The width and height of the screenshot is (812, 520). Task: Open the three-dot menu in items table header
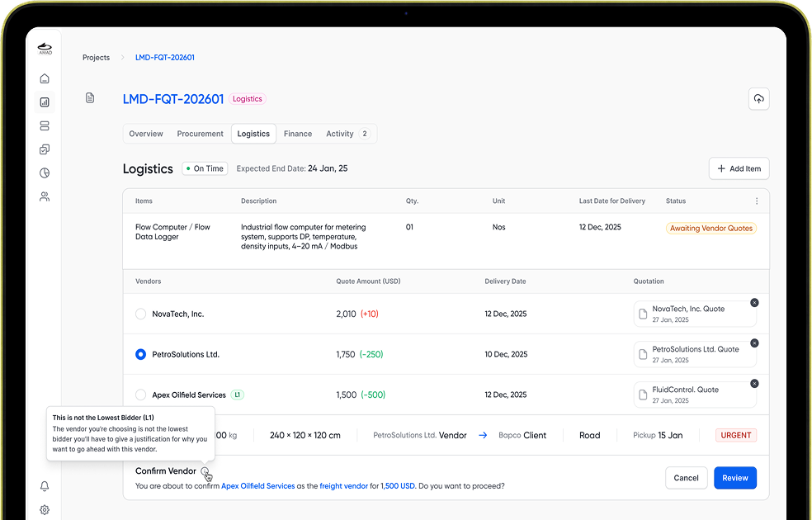[757, 201]
